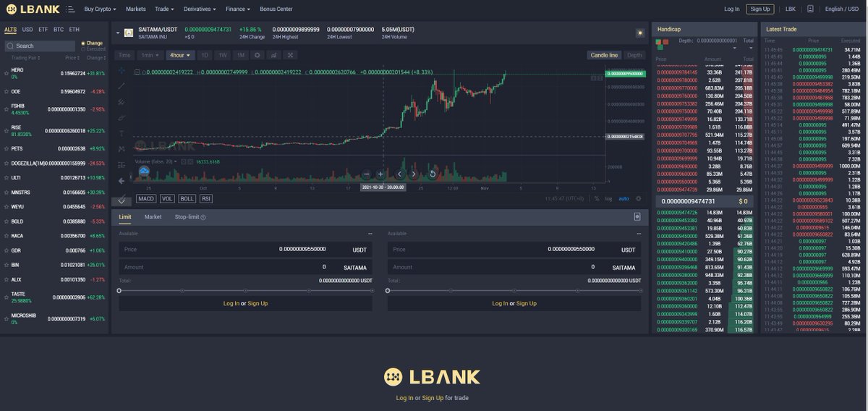This screenshot has height=411, width=868.
Task: Favorite the RACA pair star
Action: tap(6, 236)
